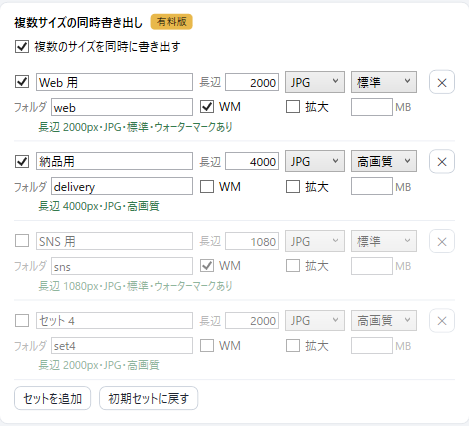The width and height of the screenshot is (469, 426).
Task: Open JPG format dropdown for 納品用
Action: tap(315, 161)
